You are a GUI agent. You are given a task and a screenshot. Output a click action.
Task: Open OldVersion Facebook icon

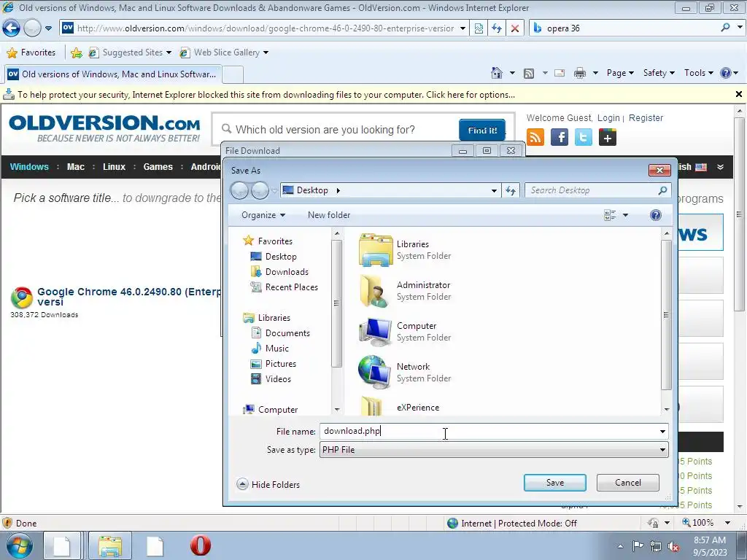point(560,137)
